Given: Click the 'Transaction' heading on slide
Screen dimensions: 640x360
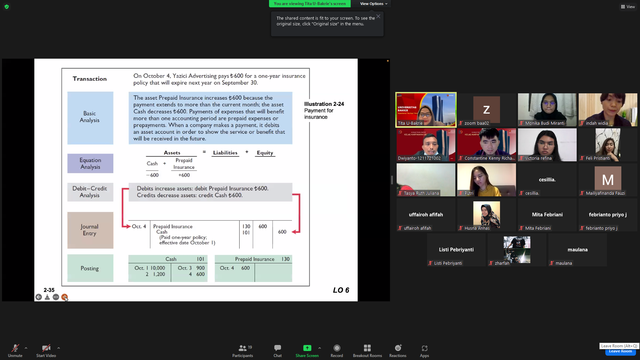Looking at the screenshot, I should (90, 79).
